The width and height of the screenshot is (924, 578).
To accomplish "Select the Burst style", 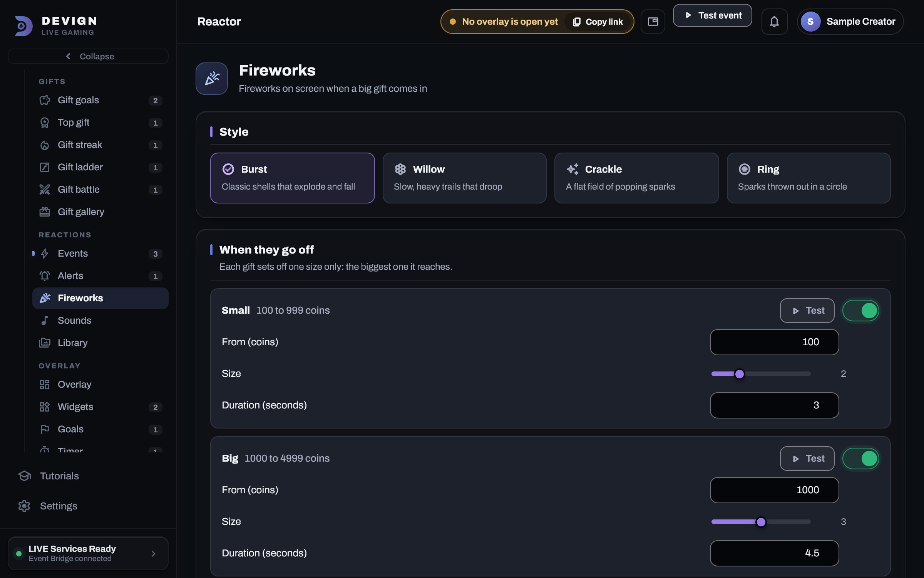I will [x=293, y=178].
